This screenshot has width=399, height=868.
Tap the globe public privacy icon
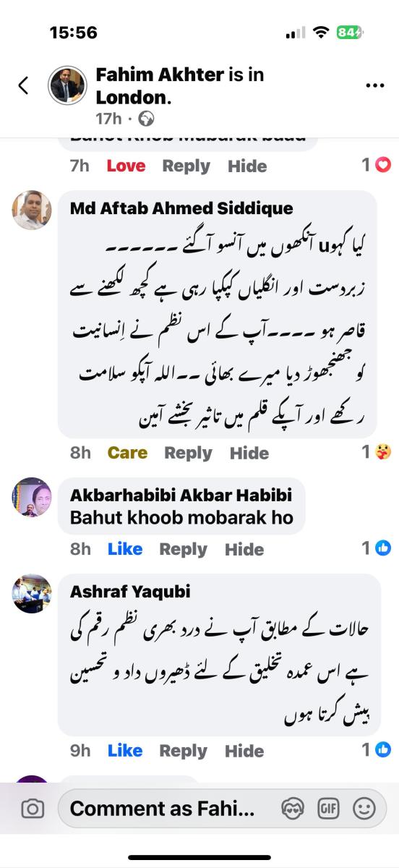coord(146,119)
